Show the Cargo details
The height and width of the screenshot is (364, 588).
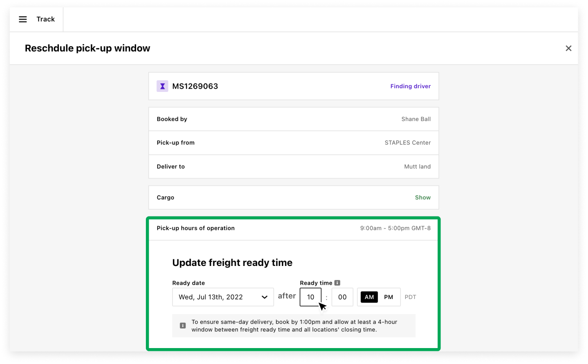point(423,197)
